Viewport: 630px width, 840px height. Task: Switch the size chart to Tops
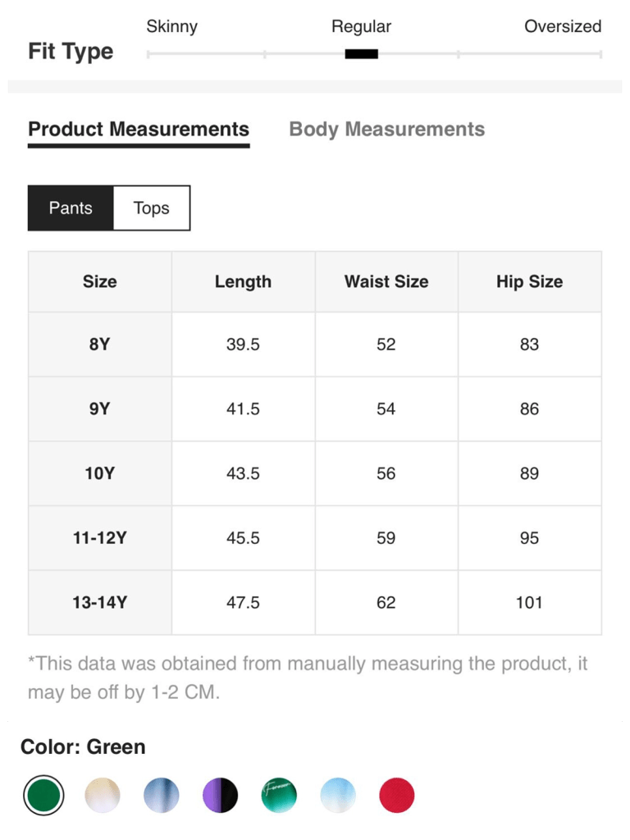coord(151,208)
